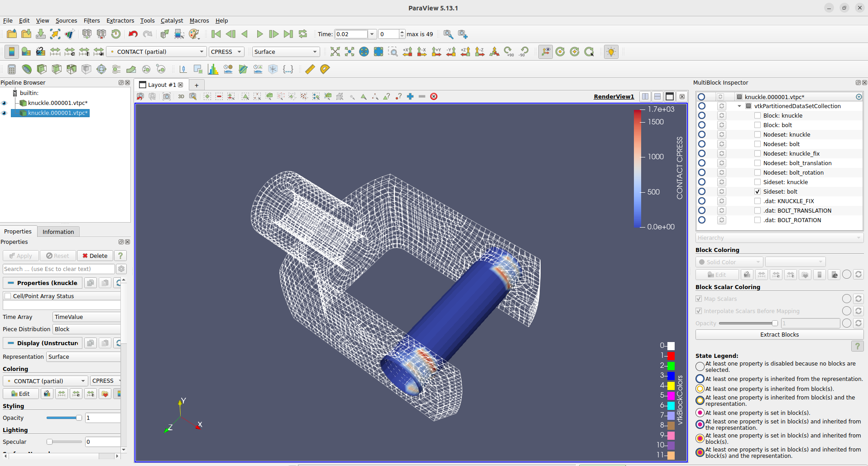Apply the Contour filter

[x=27, y=69]
